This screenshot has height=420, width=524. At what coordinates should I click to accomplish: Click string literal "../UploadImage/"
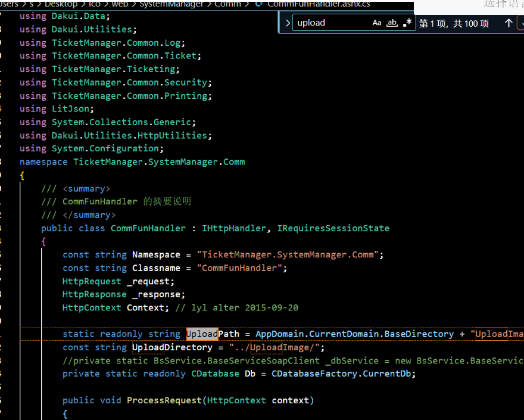(274, 347)
